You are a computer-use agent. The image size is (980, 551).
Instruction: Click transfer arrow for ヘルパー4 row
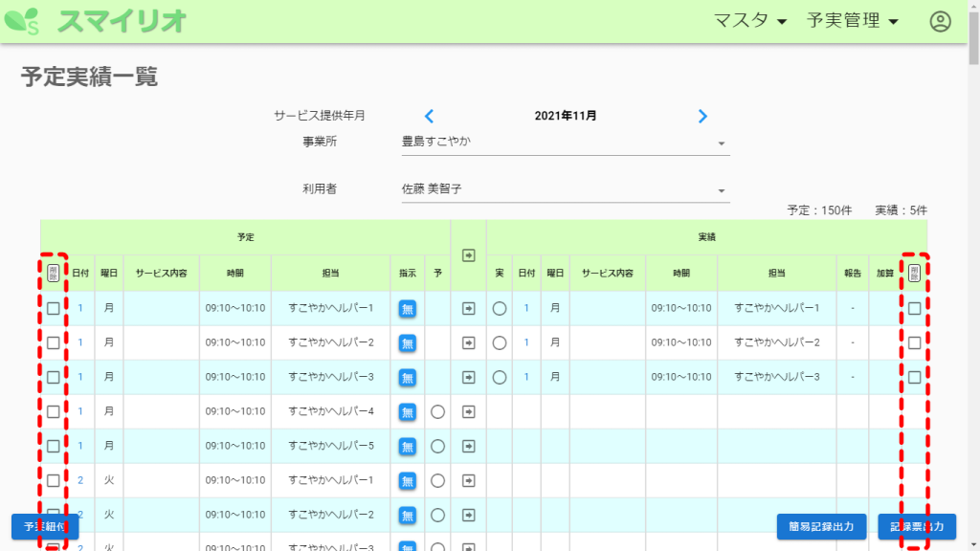click(469, 411)
